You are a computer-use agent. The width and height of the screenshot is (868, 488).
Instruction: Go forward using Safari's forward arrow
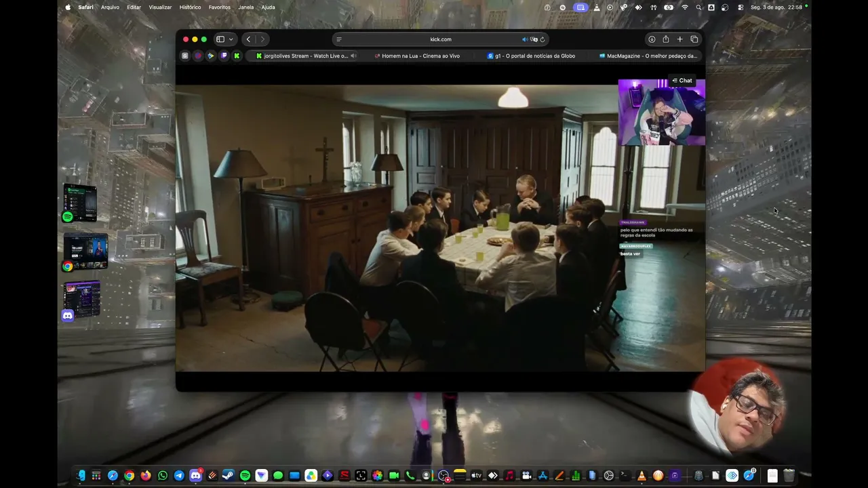[x=262, y=39]
